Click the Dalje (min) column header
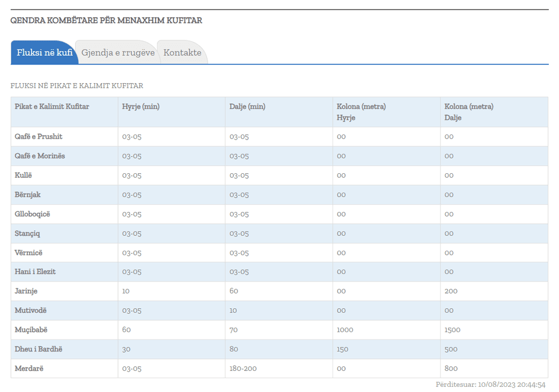 tap(248, 107)
